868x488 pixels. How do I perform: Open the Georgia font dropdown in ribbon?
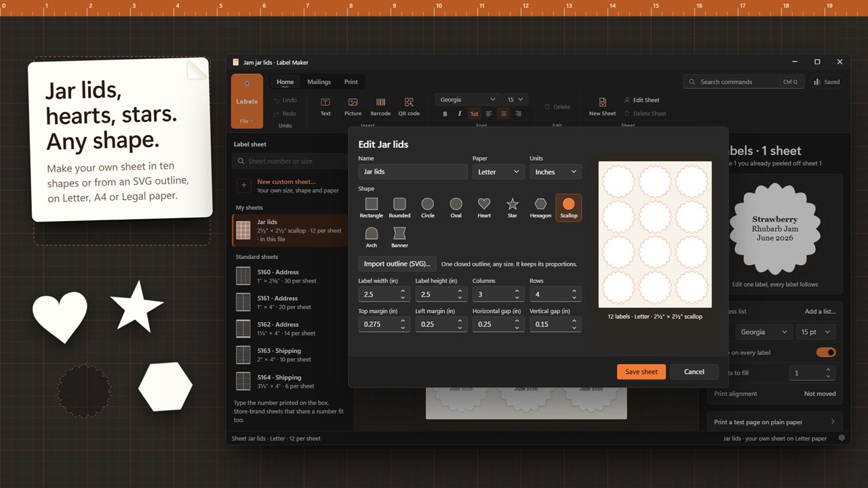coord(468,100)
